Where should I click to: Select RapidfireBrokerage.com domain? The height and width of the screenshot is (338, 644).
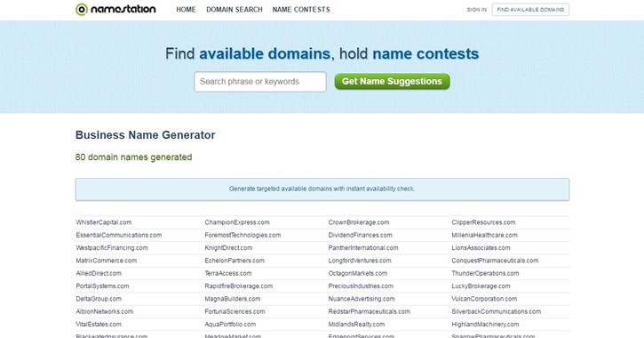[239, 286]
